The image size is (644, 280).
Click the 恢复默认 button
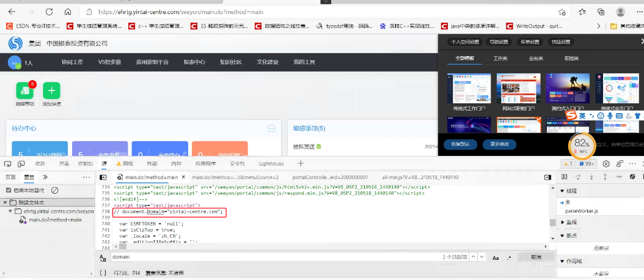(460, 144)
